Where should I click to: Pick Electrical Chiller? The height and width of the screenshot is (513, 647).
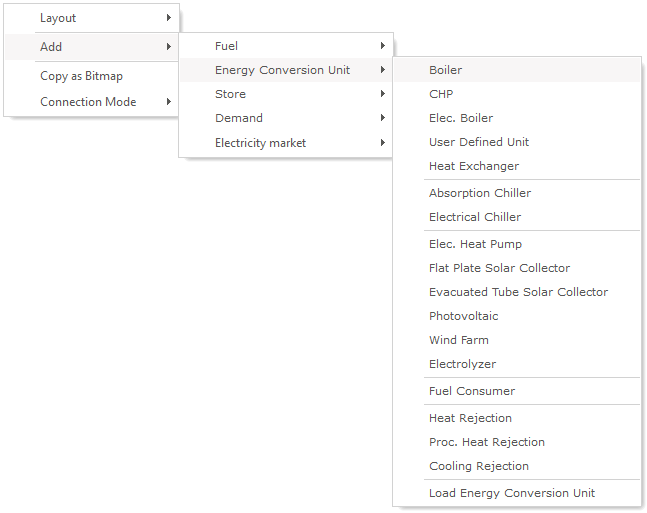pos(517,217)
